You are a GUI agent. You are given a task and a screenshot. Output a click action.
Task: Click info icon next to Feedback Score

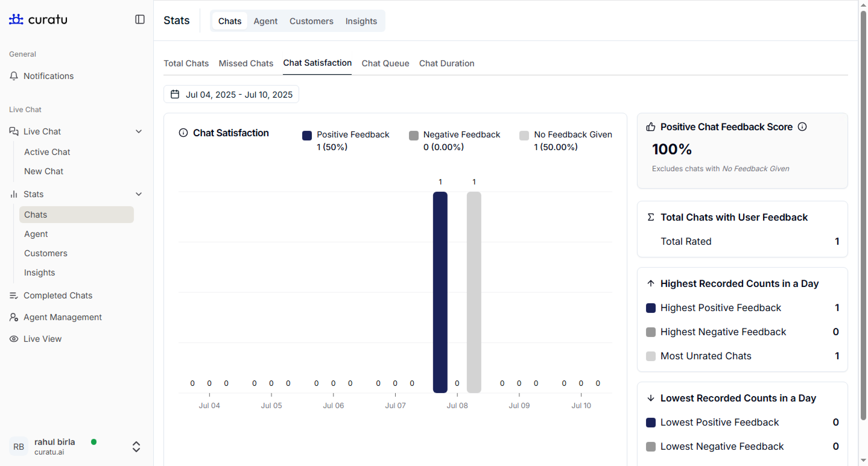click(x=802, y=127)
